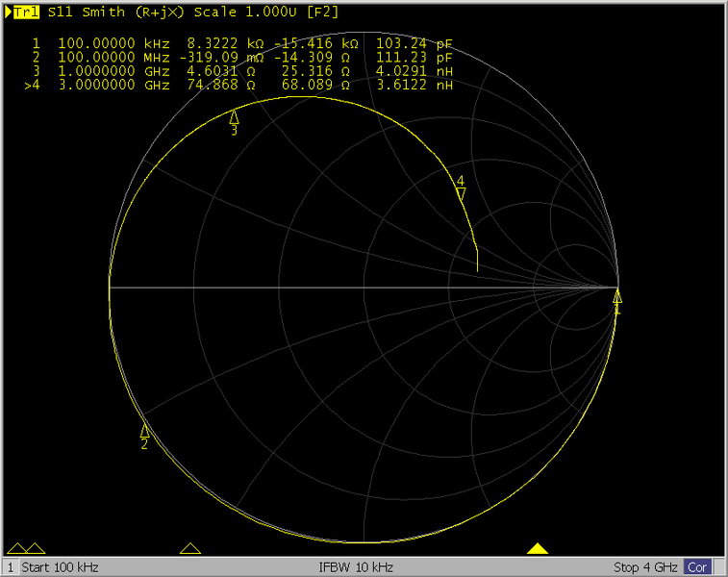Select the 1 GHz marker 3 indicator on the frequency axis
The height and width of the screenshot is (577, 728).
(x=189, y=548)
